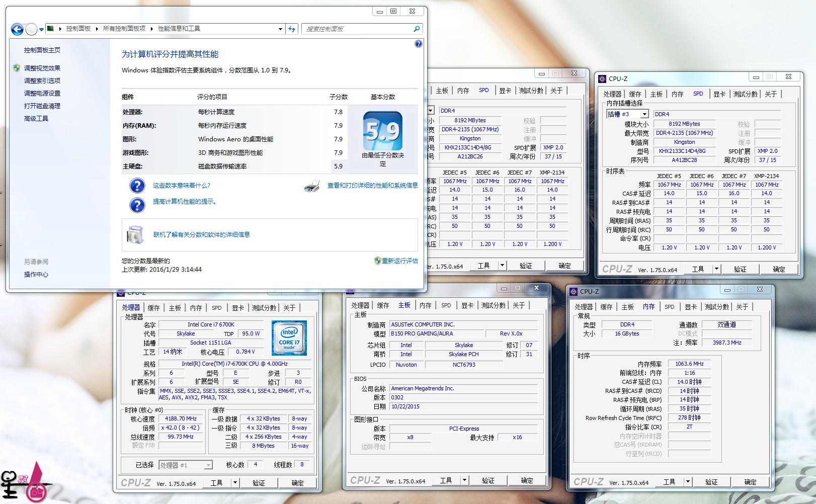Open 显卡 tab in slot #3 SPD window

coord(719,94)
